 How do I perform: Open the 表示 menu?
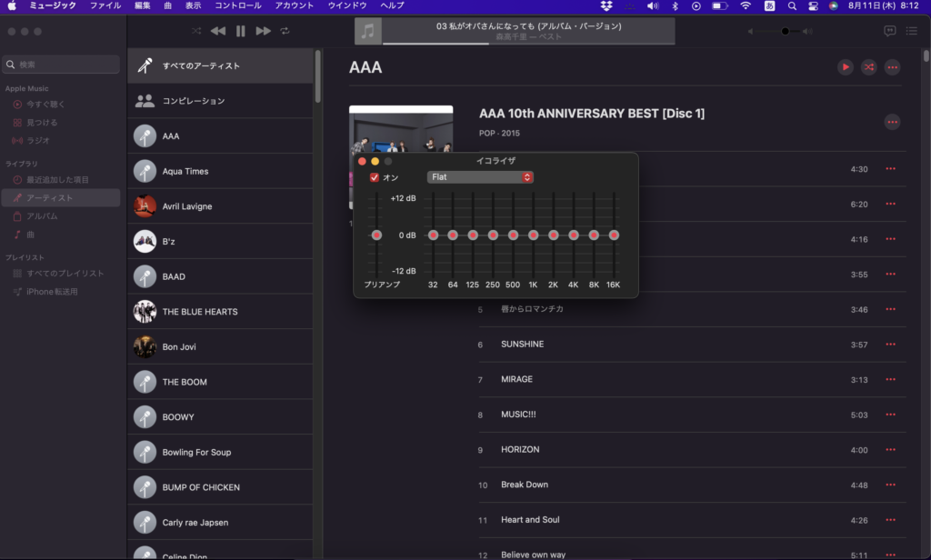[x=193, y=5]
